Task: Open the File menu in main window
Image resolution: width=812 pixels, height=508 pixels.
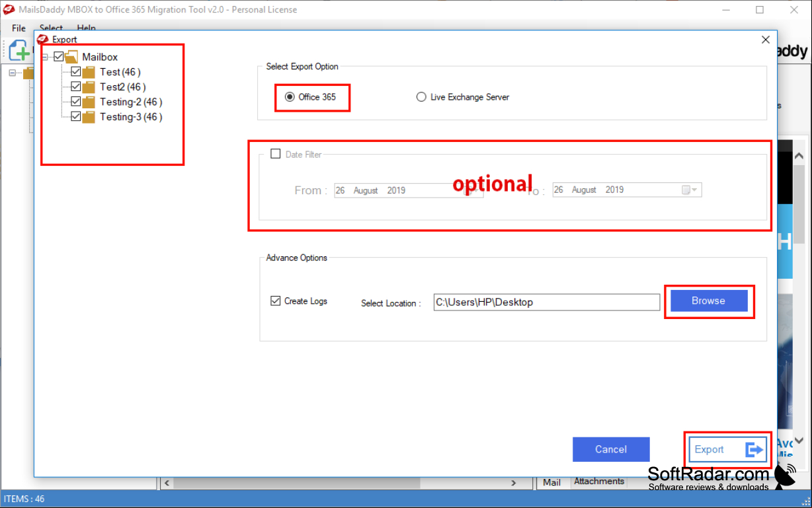Action: (19, 28)
